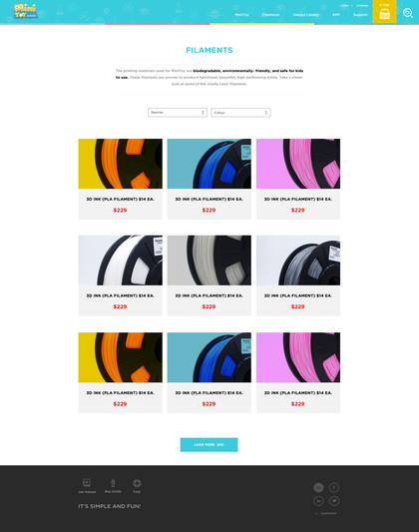The width and height of the screenshot is (419, 532).
Task: Open the Buy Guide footer icon
Action: coord(113,485)
